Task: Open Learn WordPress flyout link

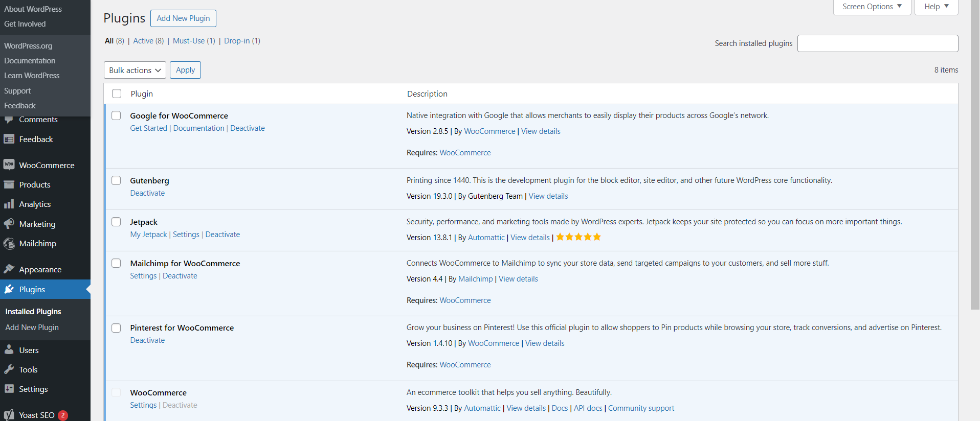Action: pyautogui.click(x=32, y=76)
